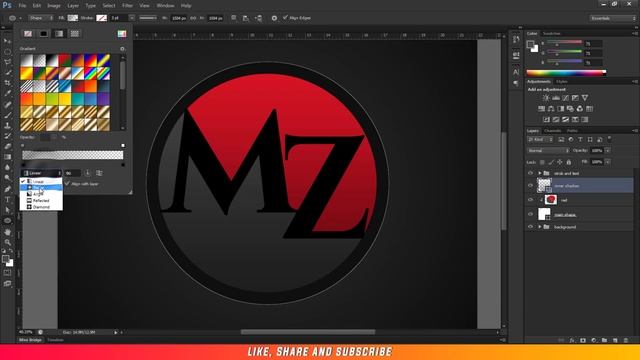
Task: Switch to the Channels tab
Action: 553,131
